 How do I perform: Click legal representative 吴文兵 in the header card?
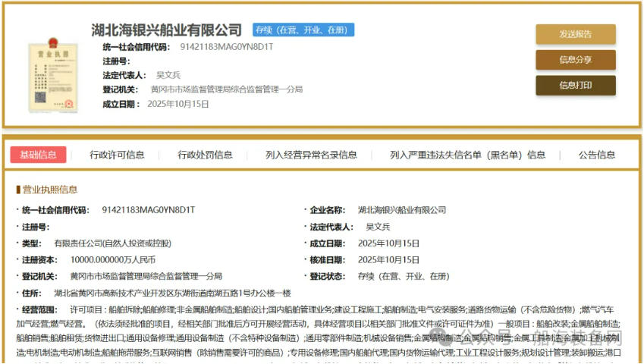[x=168, y=75]
